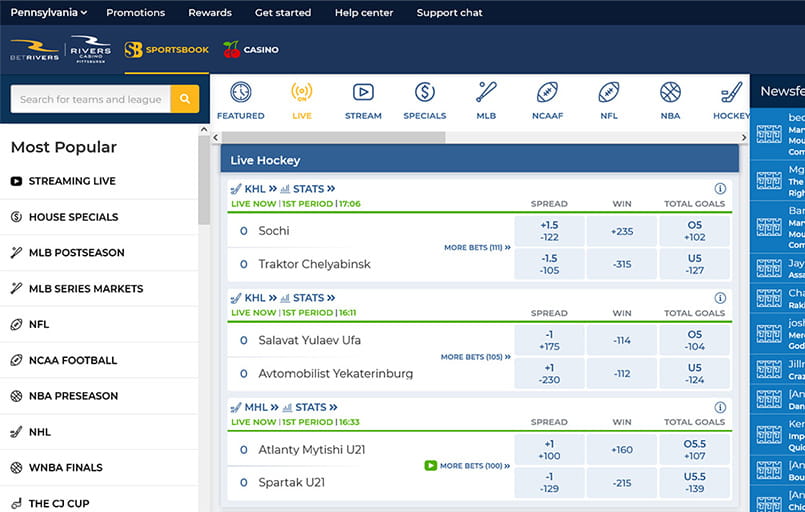Image resolution: width=805 pixels, height=512 pixels.
Task: Open the Pennsylvania state dropdown
Action: 48,13
